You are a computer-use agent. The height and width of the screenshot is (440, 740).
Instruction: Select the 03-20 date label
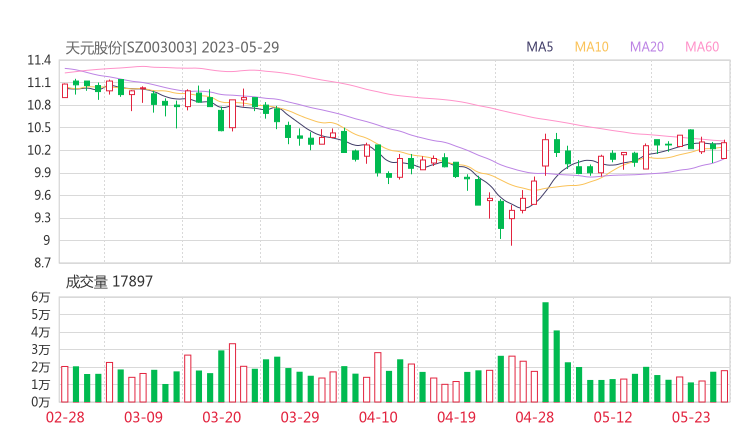(x=222, y=417)
